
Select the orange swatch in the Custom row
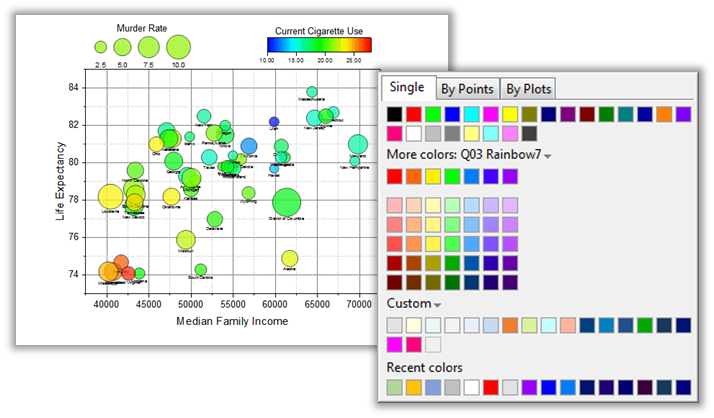tap(510, 325)
